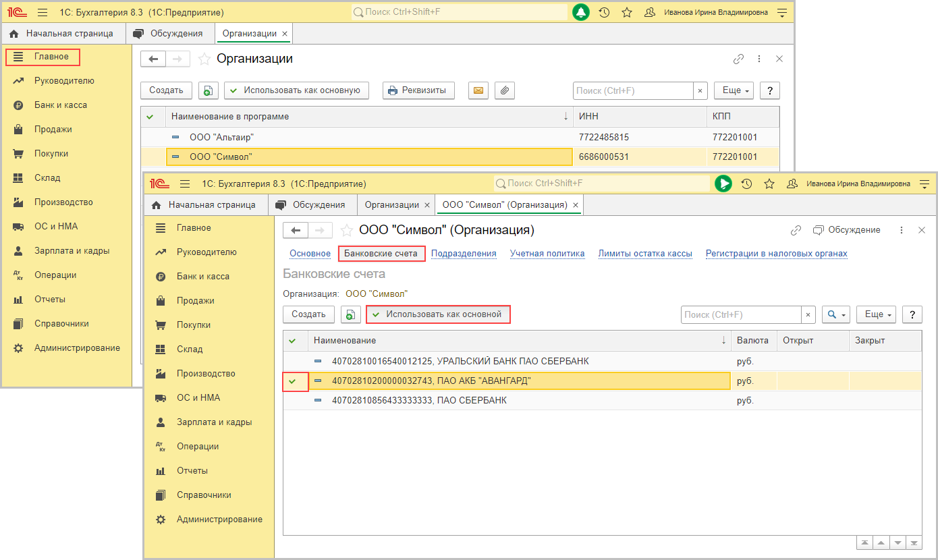This screenshot has width=938, height=560.
Task: Open Банковские счета link
Action: point(381,254)
